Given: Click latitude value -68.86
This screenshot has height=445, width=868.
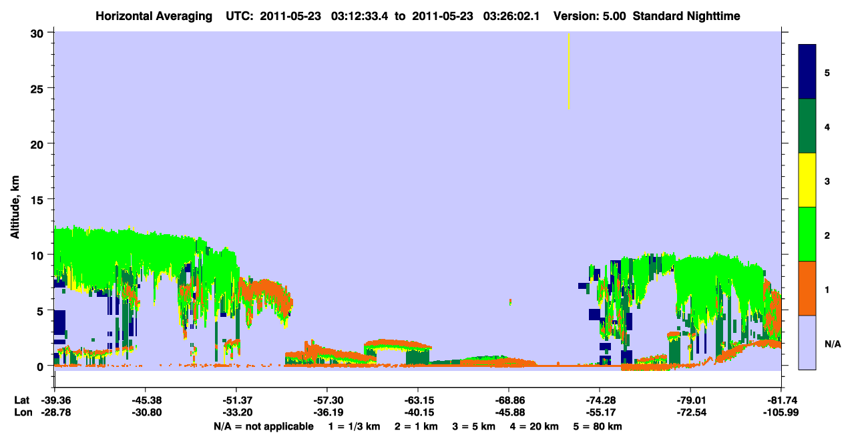Looking at the screenshot, I should point(509,400).
